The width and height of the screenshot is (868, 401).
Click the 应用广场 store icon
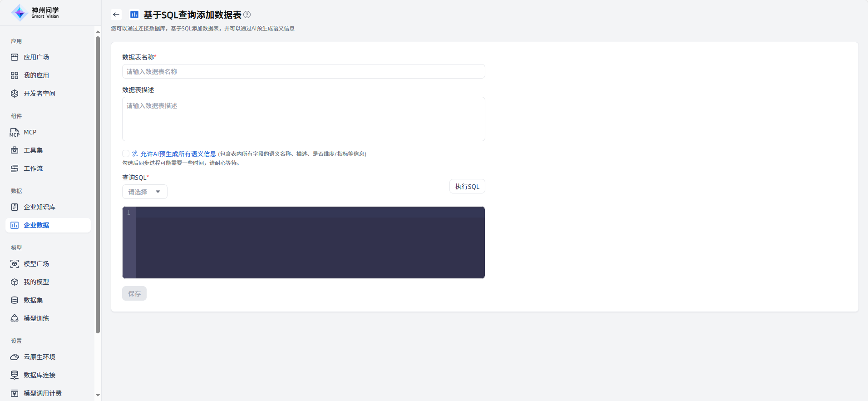tap(15, 57)
